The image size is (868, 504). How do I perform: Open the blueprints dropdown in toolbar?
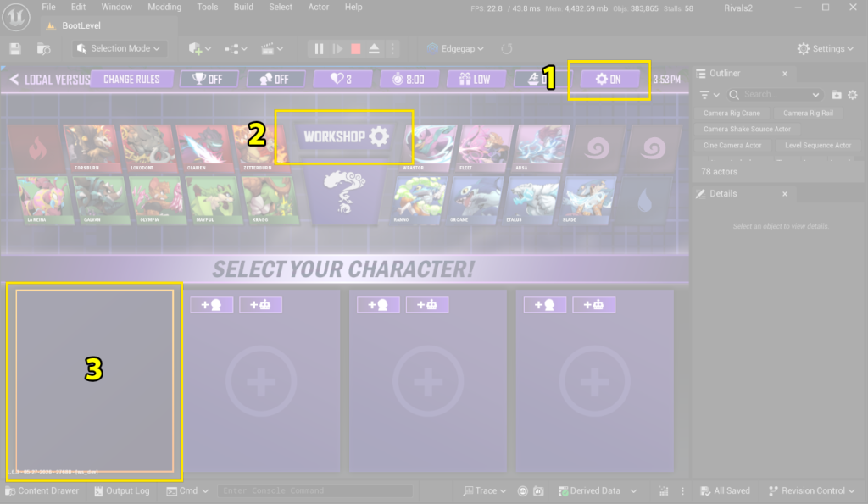tap(236, 48)
